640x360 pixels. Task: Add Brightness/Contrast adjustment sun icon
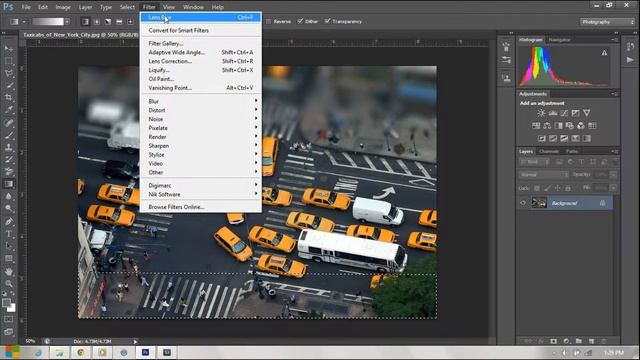coord(541,113)
